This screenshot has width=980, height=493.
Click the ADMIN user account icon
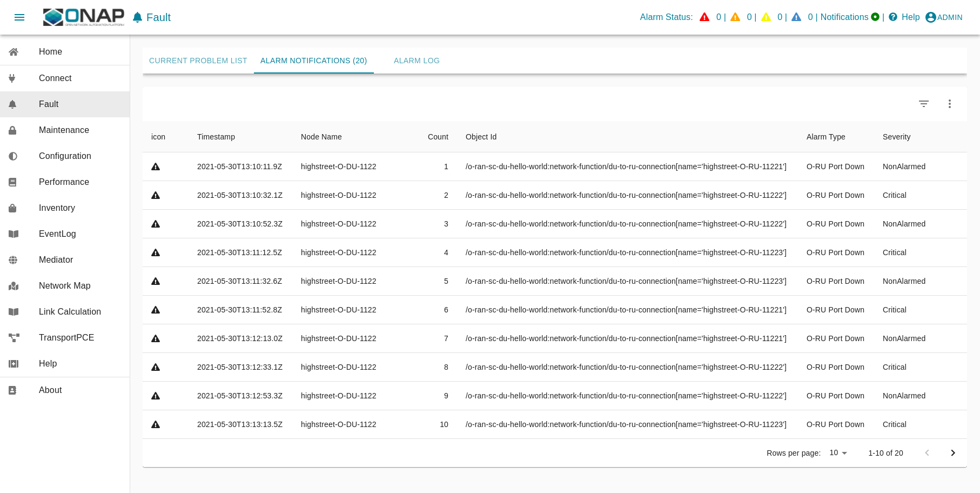click(930, 17)
